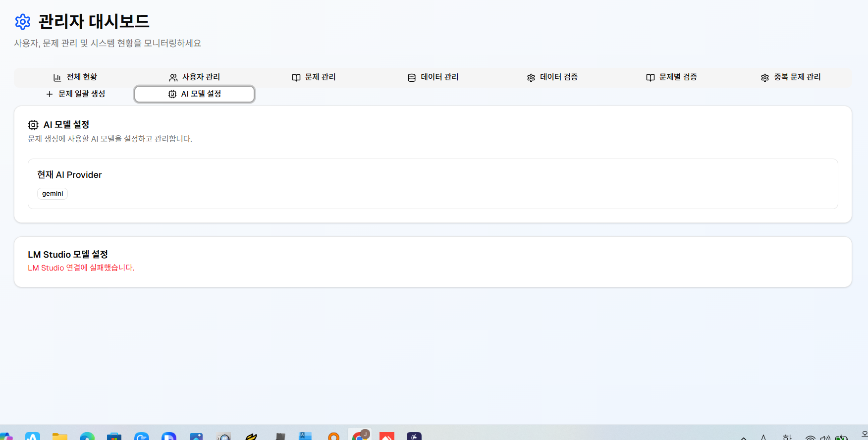
Task: Click the 현재 AI Provider label
Action: [69, 175]
